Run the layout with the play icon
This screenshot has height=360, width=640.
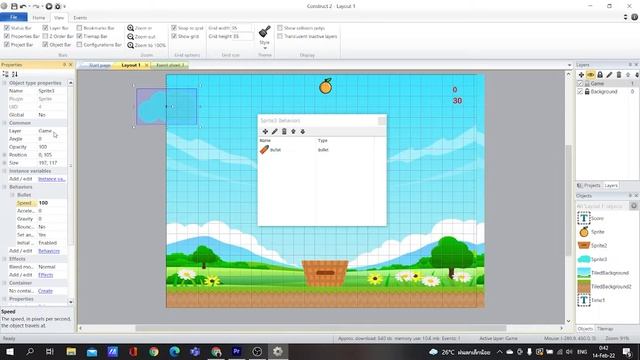(x=49, y=6)
